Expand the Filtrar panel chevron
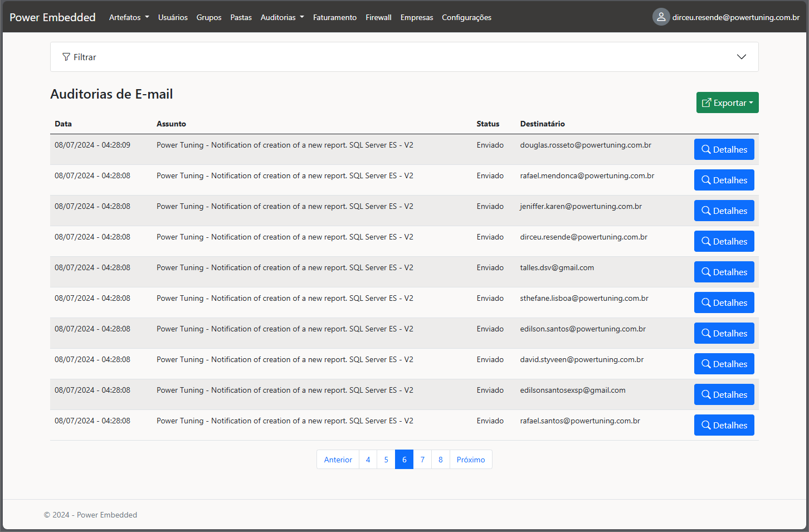Screen dimensions: 809x532 pos(741,57)
